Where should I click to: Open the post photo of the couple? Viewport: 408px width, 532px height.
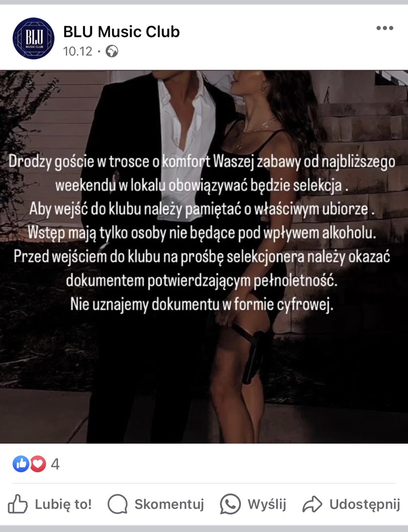pos(204,257)
